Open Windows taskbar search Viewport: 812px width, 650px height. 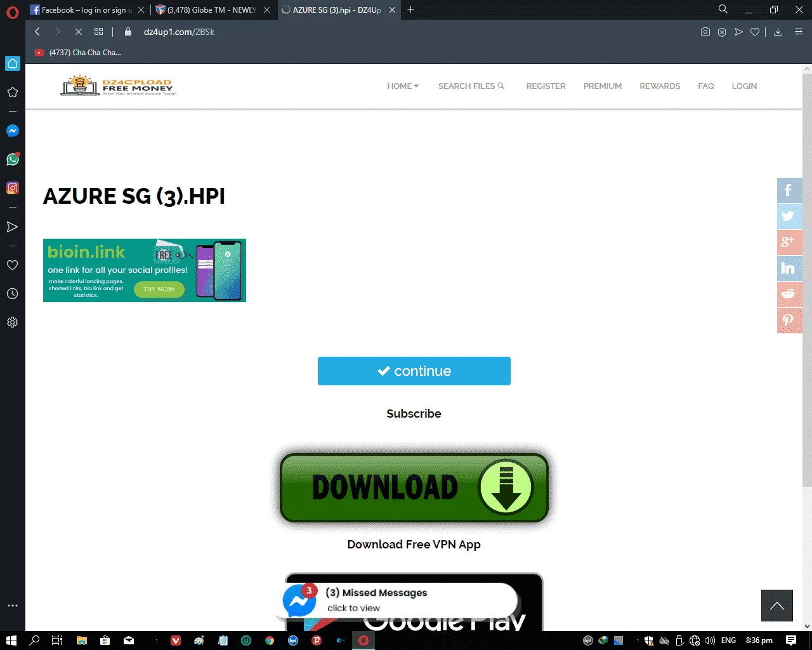[34, 640]
